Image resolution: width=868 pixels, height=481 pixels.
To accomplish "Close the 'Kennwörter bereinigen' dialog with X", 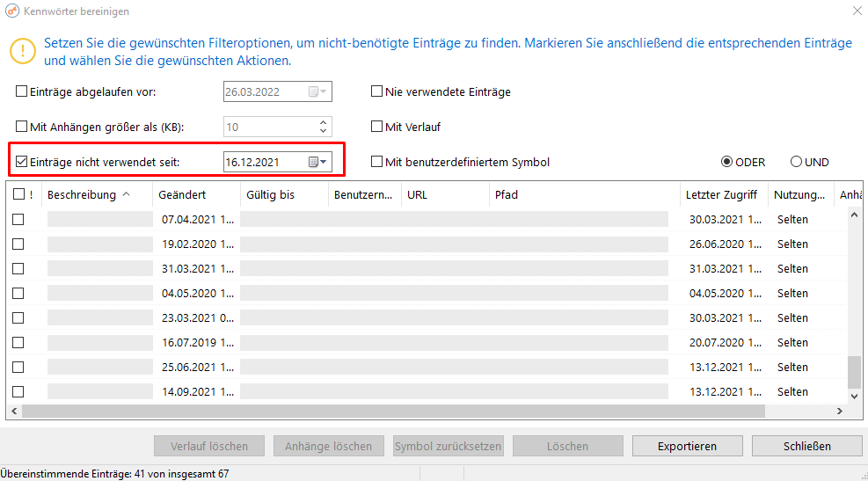I will 857,11.
